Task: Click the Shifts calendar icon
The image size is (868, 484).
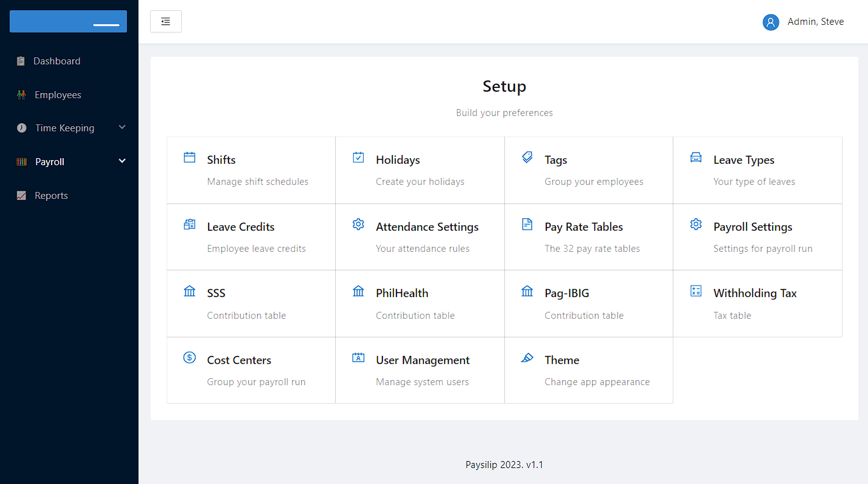Action: pyautogui.click(x=190, y=158)
